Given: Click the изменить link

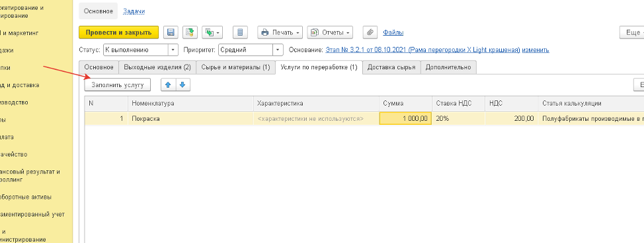Looking at the screenshot, I should (536, 50).
